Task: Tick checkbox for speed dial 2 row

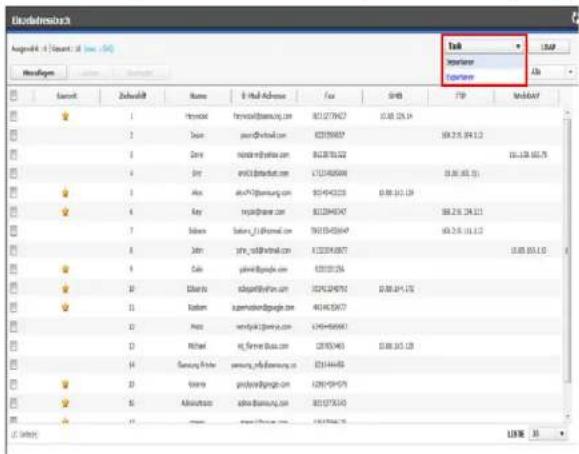Action: [x=13, y=135]
